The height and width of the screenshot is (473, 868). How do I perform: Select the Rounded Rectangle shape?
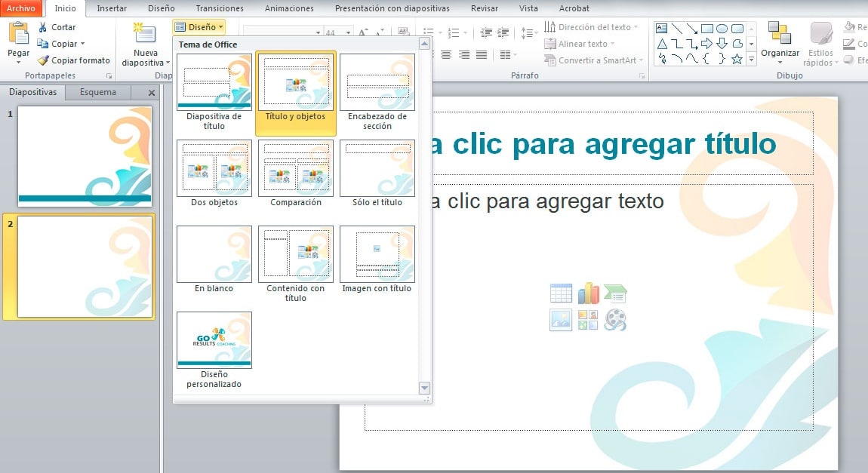[737, 28]
